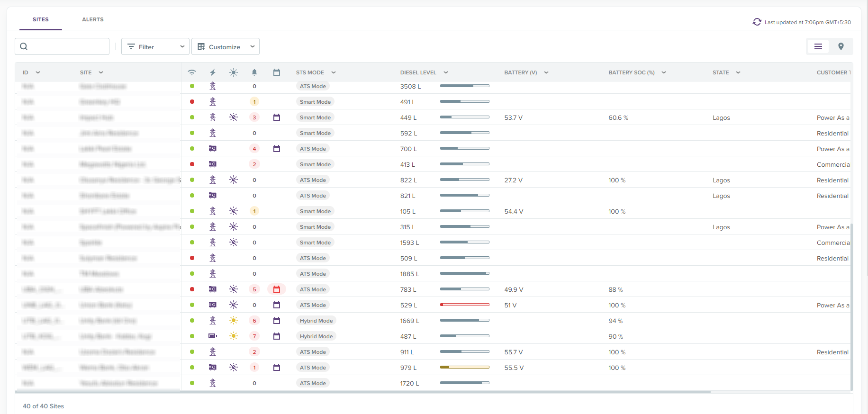
Task: Click battery SOC 60.6 % cell
Action: 618,117
